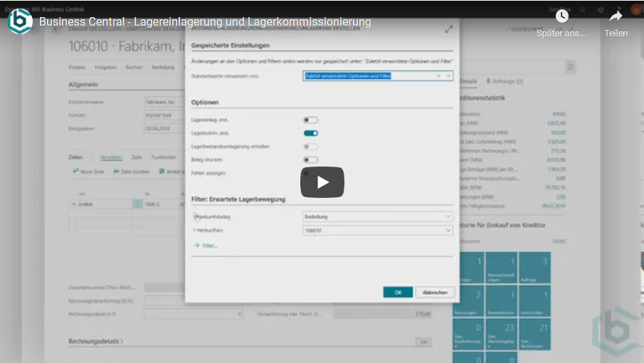Screen dimensions: 644x363
Task: Toggle the 'Beleg drucken' switch
Action: click(x=310, y=159)
